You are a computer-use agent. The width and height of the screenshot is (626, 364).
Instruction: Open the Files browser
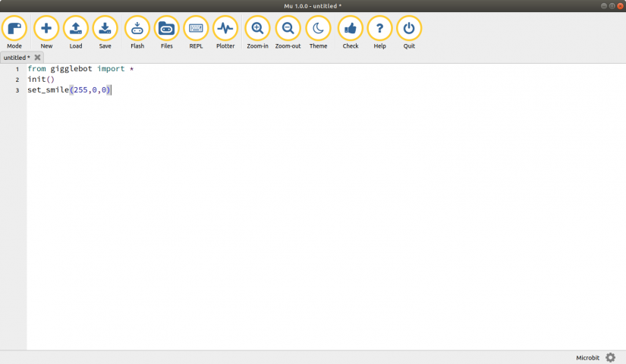point(166,29)
